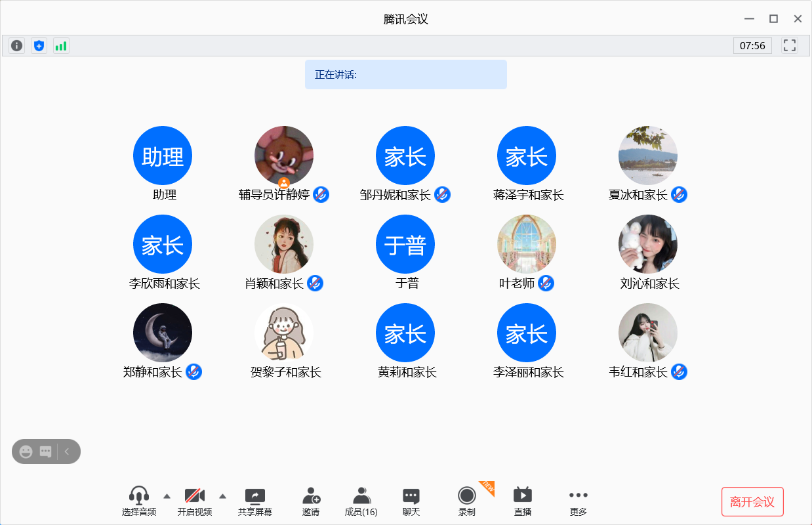Toggle audio with 选择音频 headphone button

point(139,501)
